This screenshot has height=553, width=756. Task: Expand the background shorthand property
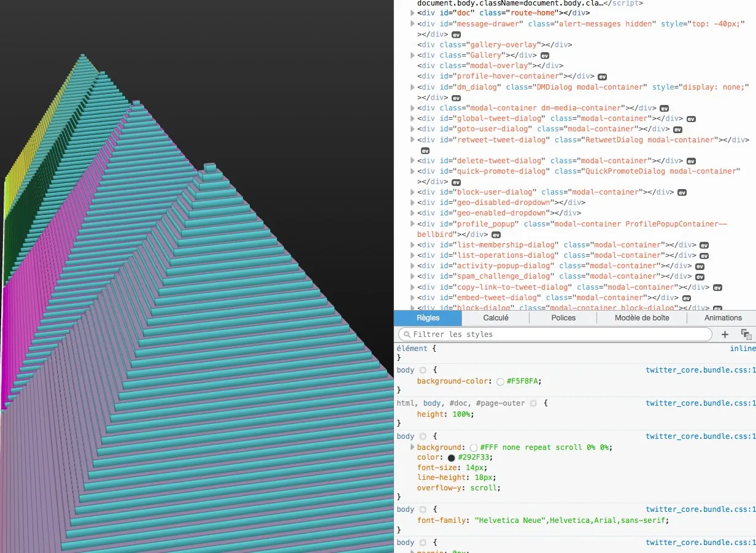413,447
